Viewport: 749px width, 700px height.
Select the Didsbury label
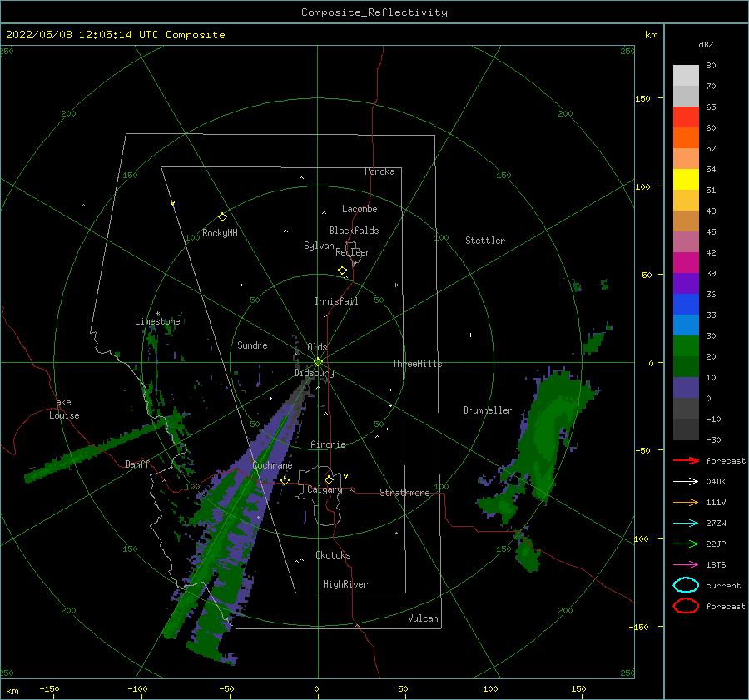click(314, 373)
